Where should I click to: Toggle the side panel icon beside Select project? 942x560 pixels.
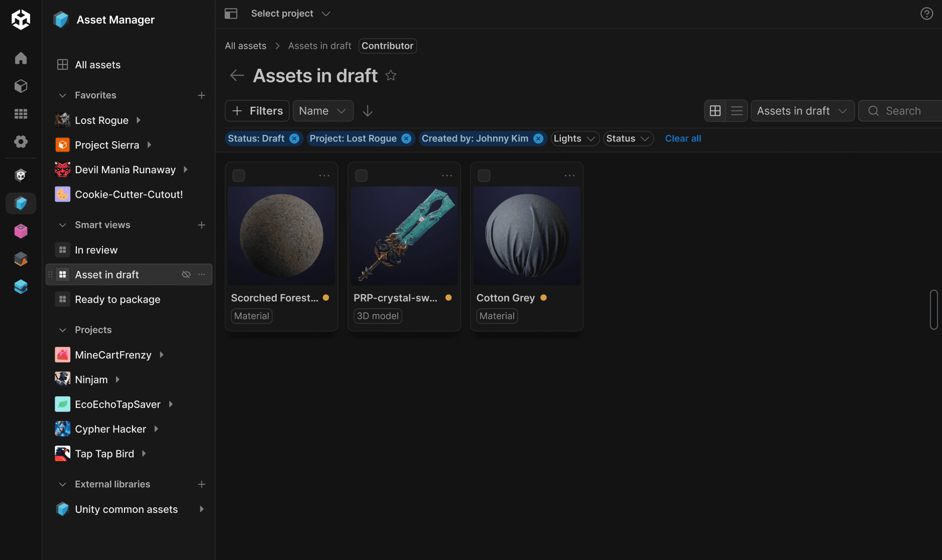pyautogui.click(x=231, y=14)
